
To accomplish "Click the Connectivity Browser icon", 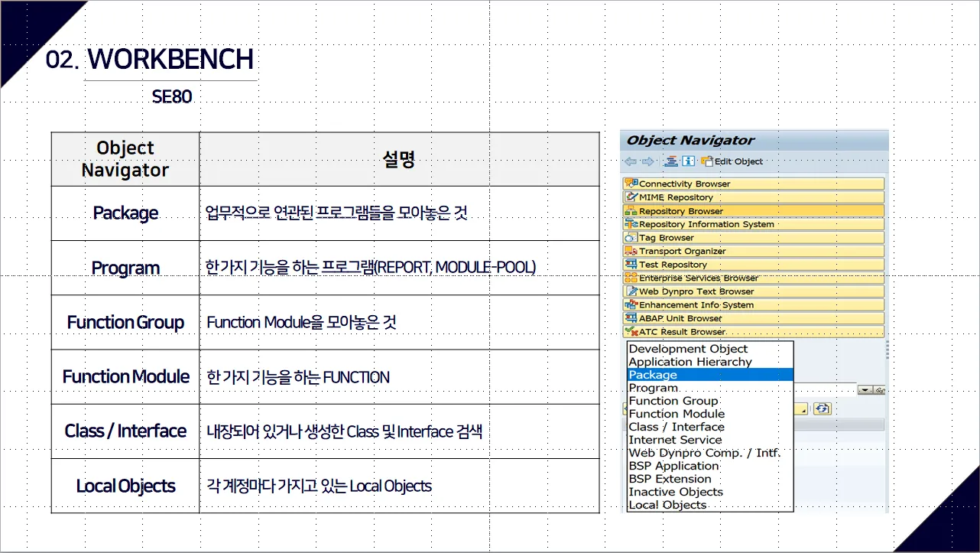I will pos(631,184).
